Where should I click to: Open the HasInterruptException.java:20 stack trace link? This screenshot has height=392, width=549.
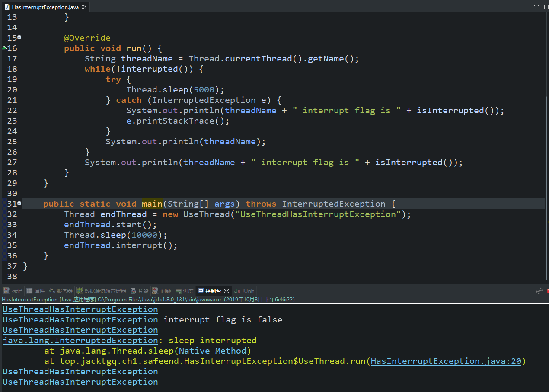pos(446,361)
